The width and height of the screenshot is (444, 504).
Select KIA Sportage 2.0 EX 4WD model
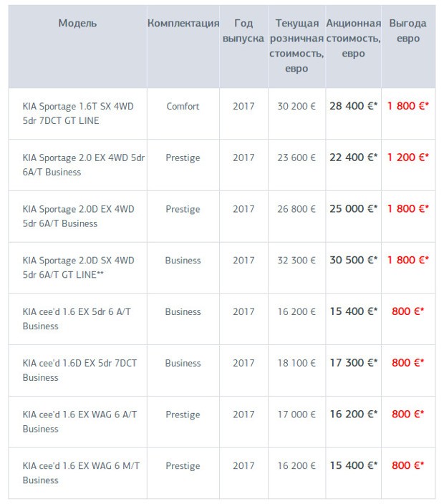click(x=83, y=165)
